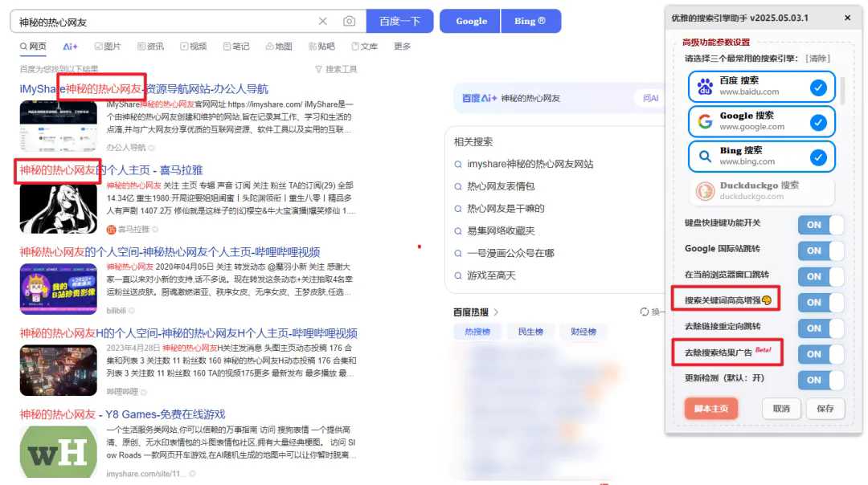Image resolution: width=868 pixels, height=485 pixels.
Task: Click the 取消 button in the settings panel
Action: (x=781, y=409)
